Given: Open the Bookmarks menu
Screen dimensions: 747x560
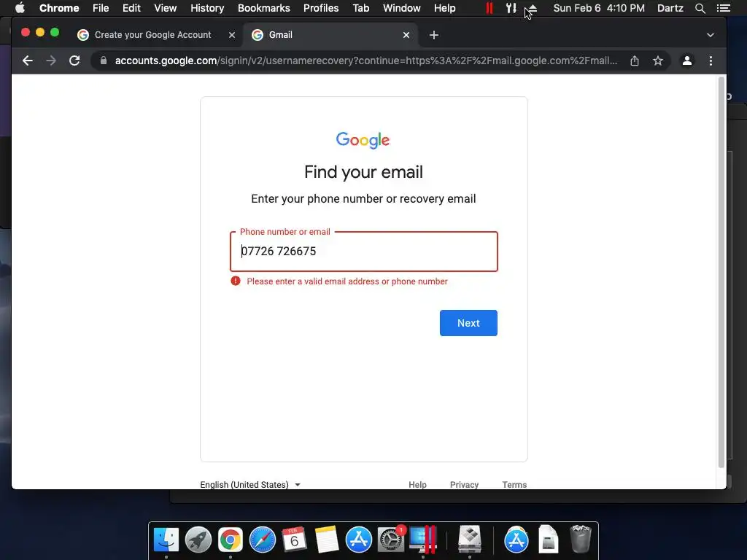Looking at the screenshot, I should click(264, 8).
